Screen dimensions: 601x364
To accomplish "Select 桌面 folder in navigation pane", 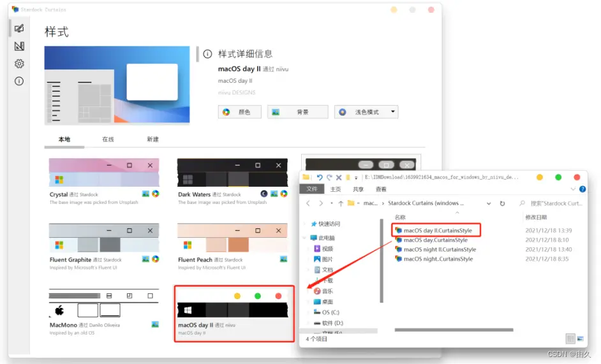I will (323, 302).
